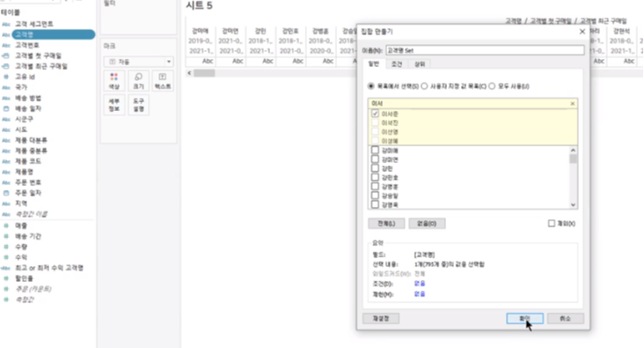Click Abc type icon beside 고객 세그먼트
The image size is (644, 348).
point(6,25)
